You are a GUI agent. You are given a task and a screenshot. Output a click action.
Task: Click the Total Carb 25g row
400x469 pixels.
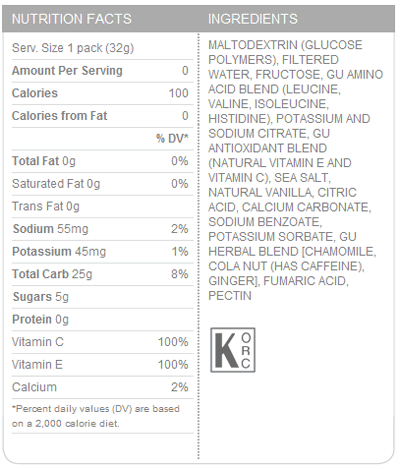pos(103,274)
